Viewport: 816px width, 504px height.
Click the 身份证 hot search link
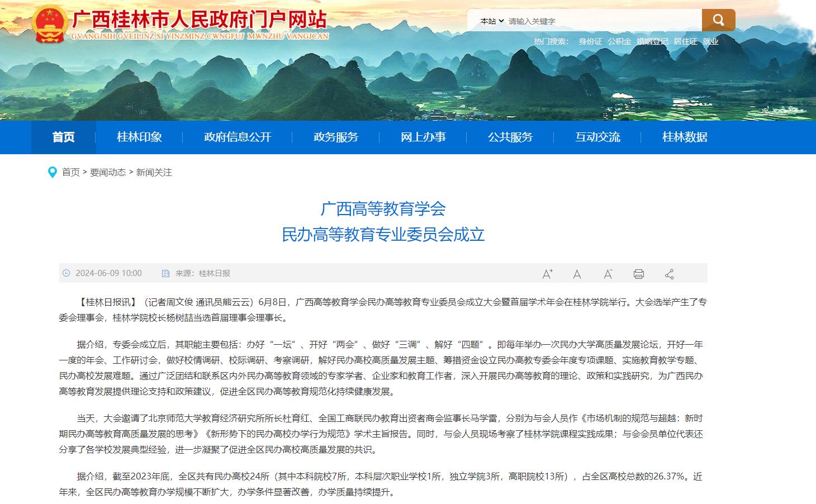[x=590, y=41]
